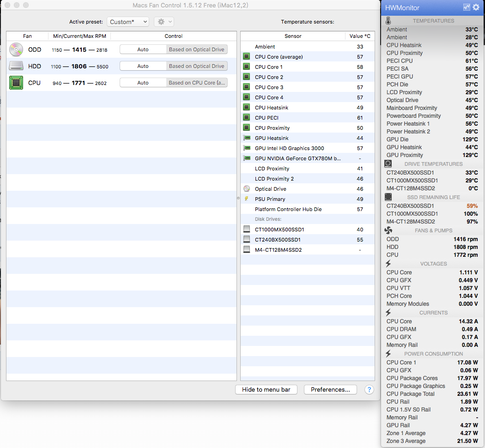Click Memory Modules voltage row in HWMonitor
The image size is (485, 448).
[432, 304]
